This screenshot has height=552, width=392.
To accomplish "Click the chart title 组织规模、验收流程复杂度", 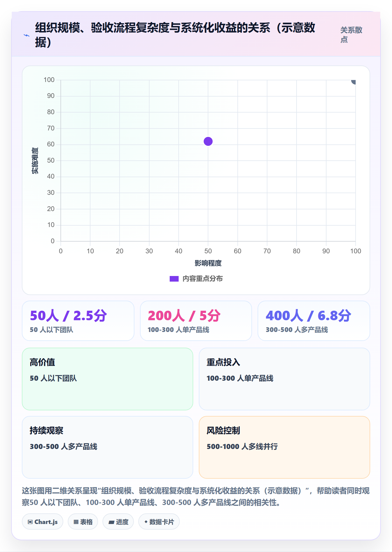I will click(x=175, y=35).
